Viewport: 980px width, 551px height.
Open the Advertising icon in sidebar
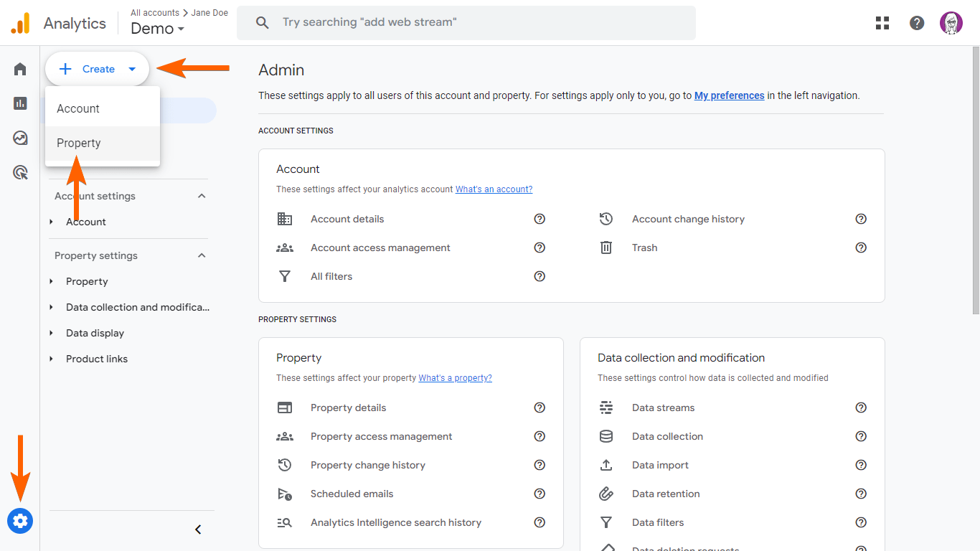point(20,172)
